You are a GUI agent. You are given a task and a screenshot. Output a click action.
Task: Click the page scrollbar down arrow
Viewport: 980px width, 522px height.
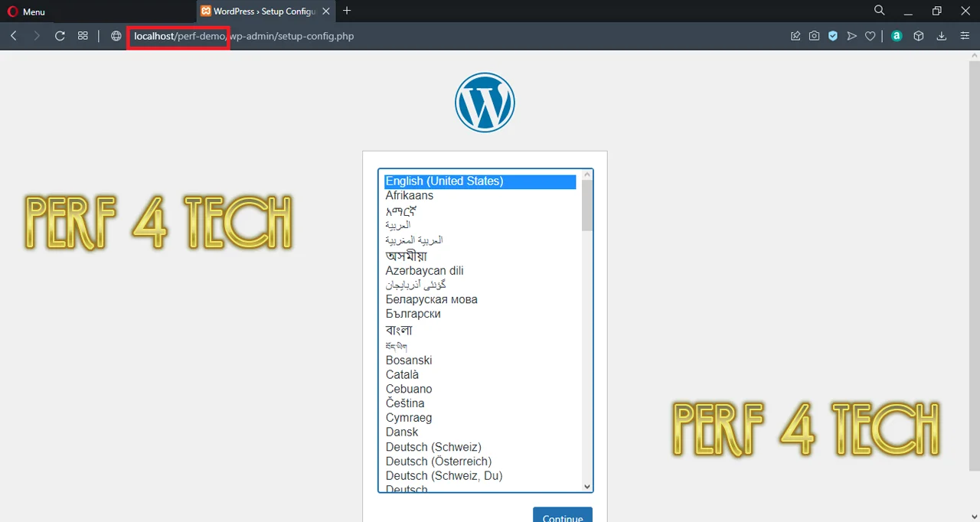coord(975,516)
